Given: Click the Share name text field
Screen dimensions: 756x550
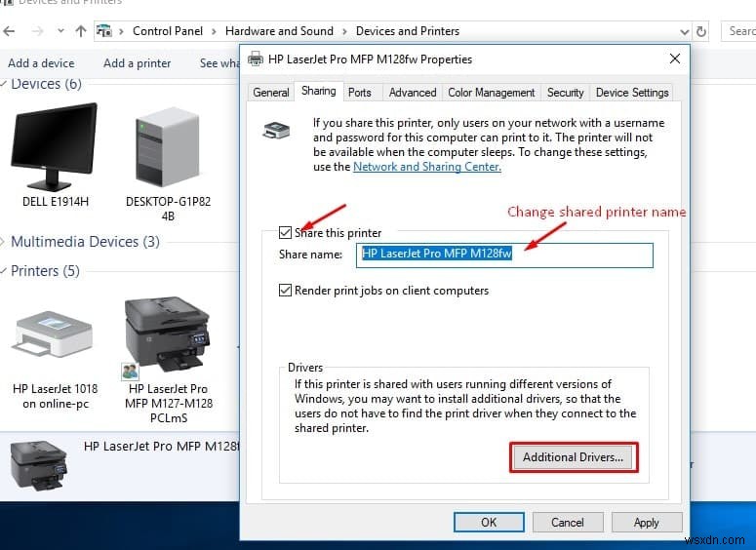Looking at the screenshot, I should (x=504, y=255).
